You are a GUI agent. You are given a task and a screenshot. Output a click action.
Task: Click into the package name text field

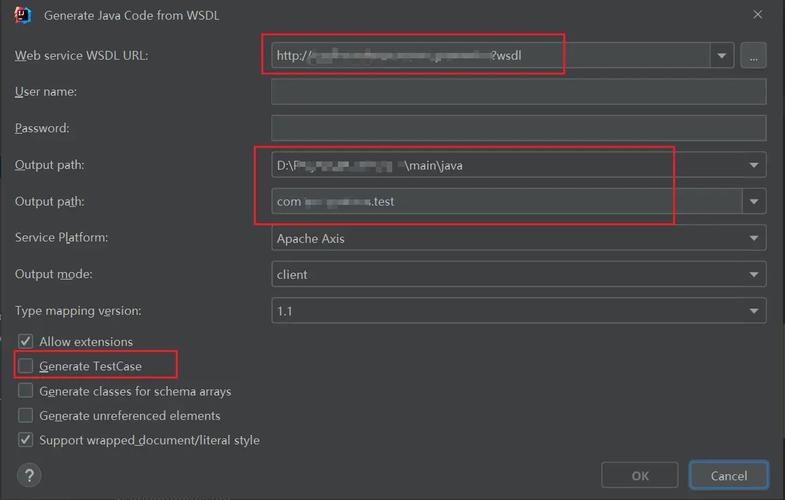(x=507, y=201)
